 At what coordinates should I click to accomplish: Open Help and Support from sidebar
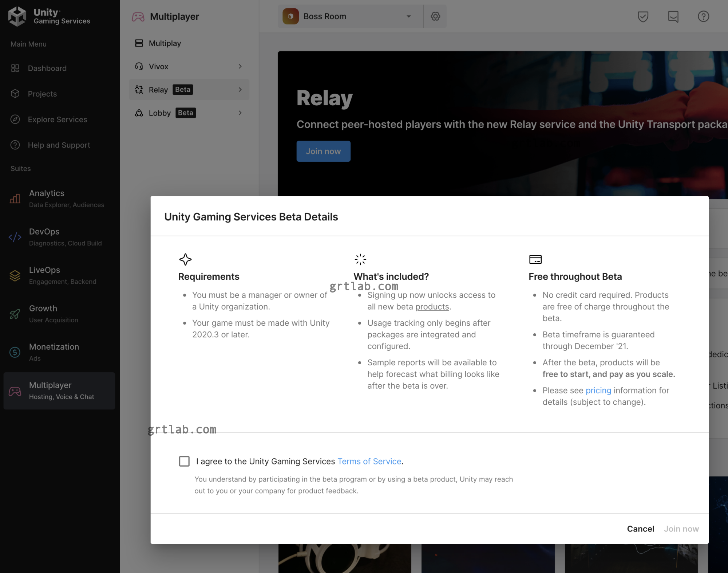(59, 145)
